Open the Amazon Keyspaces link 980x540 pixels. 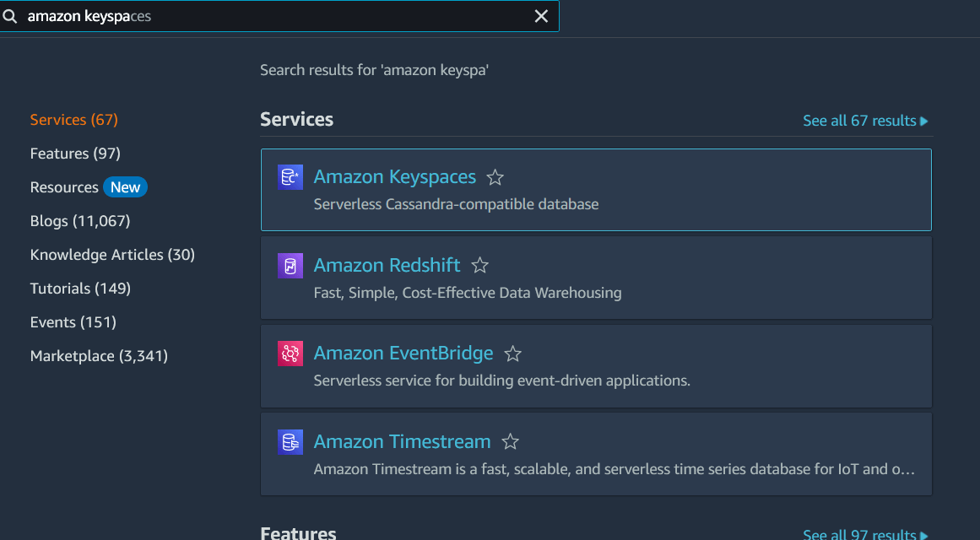click(394, 177)
